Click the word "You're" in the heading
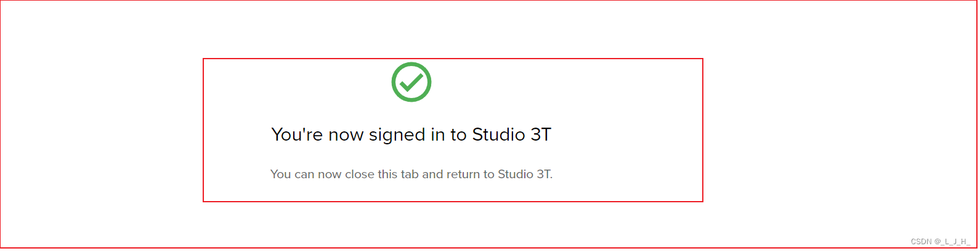Screen dimensions: 980x251 (297, 135)
